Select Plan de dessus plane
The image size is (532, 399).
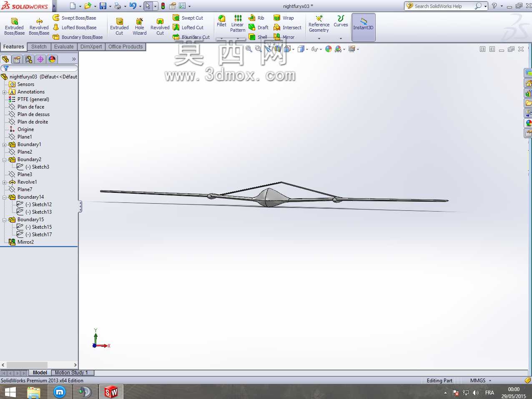33,114
